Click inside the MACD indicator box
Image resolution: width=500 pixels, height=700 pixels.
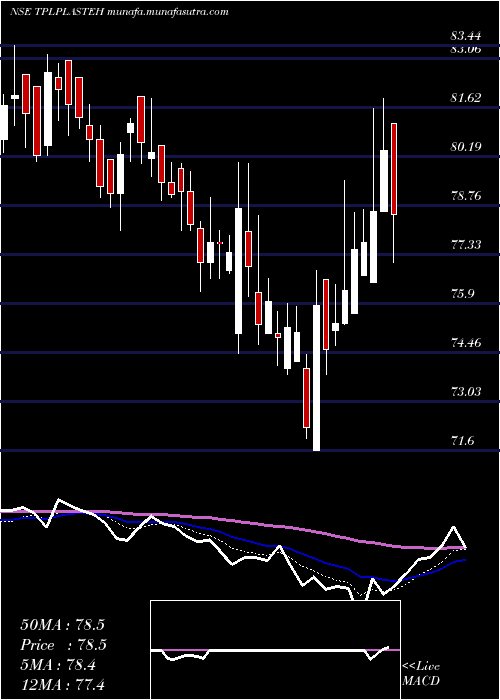click(275, 650)
